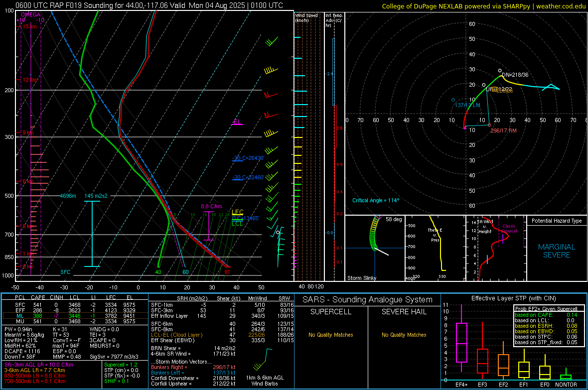588x390 pixels.
Task: Click No Quality Matches under SEVERE HAIL
Action: coord(404,335)
